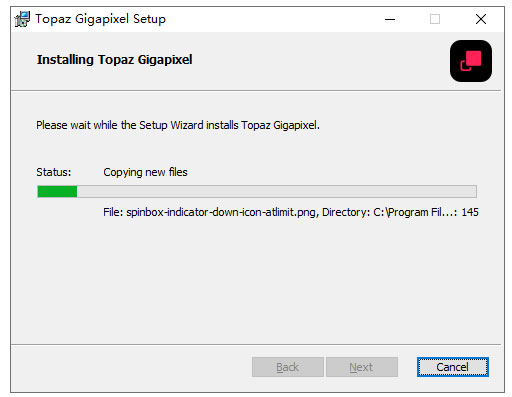This screenshot has width=512, height=397.
Task: Click the "Status:" label
Action: 54,172
